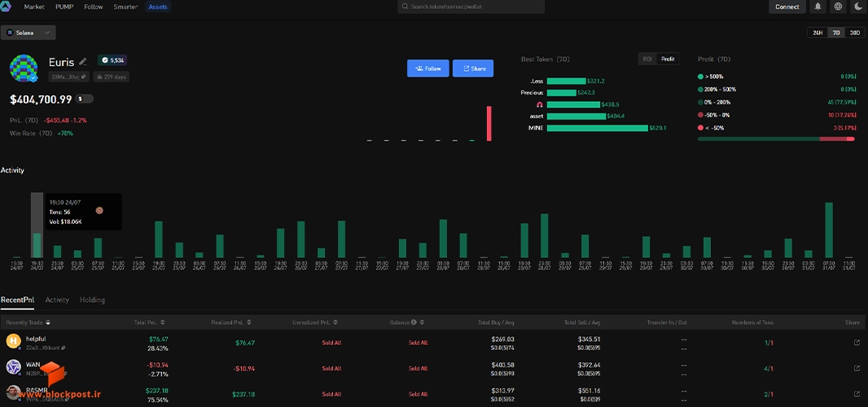868x407 pixels.
Task: Select the 24H time range
Action: click(x=817, y=33)
